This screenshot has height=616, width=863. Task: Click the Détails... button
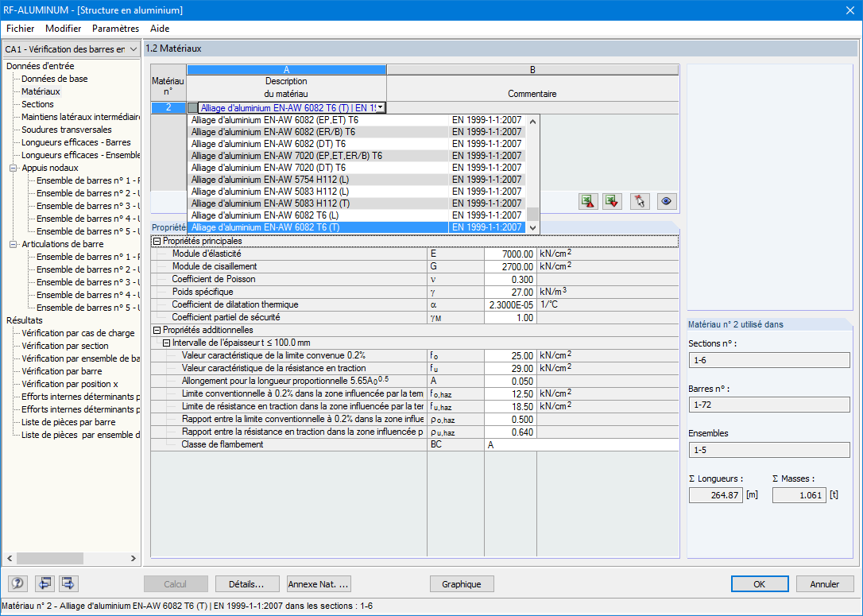click(246, 584)
